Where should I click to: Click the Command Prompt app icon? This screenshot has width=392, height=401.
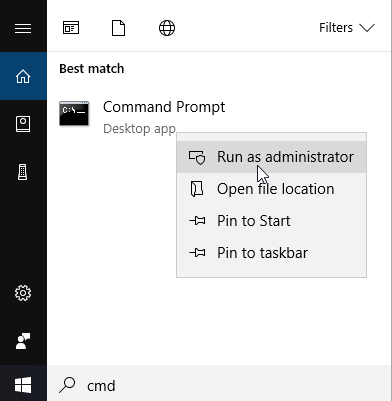(74, 114)
